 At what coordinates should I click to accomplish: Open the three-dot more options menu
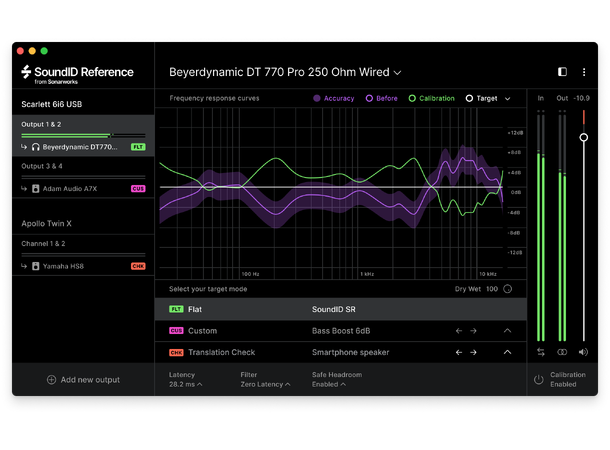click(x=584, y=72)
